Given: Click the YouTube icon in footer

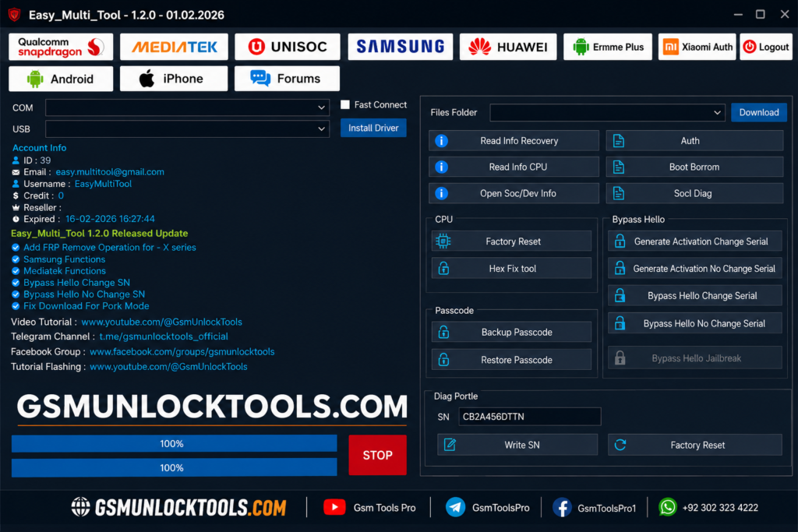Looking at the screenshot, I should tap(334, 507).
